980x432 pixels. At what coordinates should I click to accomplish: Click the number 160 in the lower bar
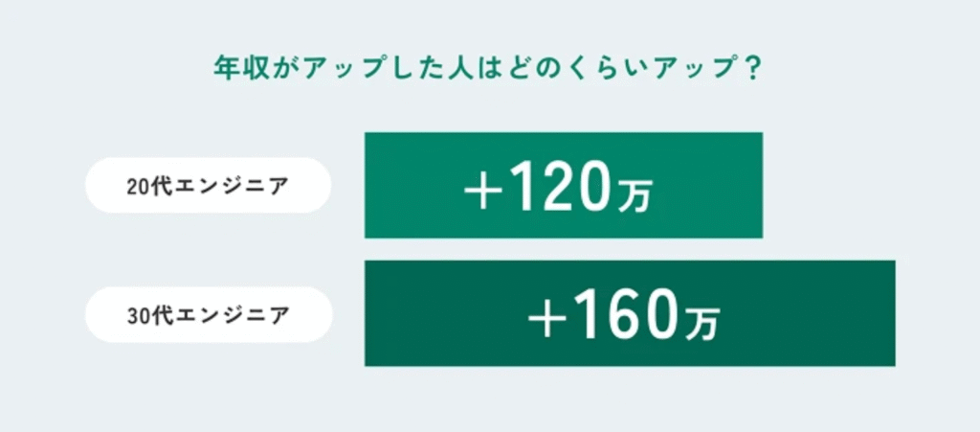(x=626, y=319)
